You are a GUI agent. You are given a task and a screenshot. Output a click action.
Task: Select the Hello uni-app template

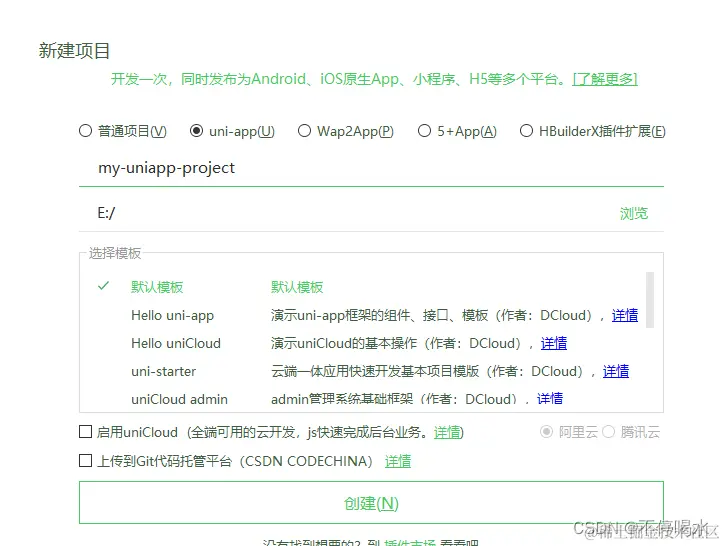(172, 315)
